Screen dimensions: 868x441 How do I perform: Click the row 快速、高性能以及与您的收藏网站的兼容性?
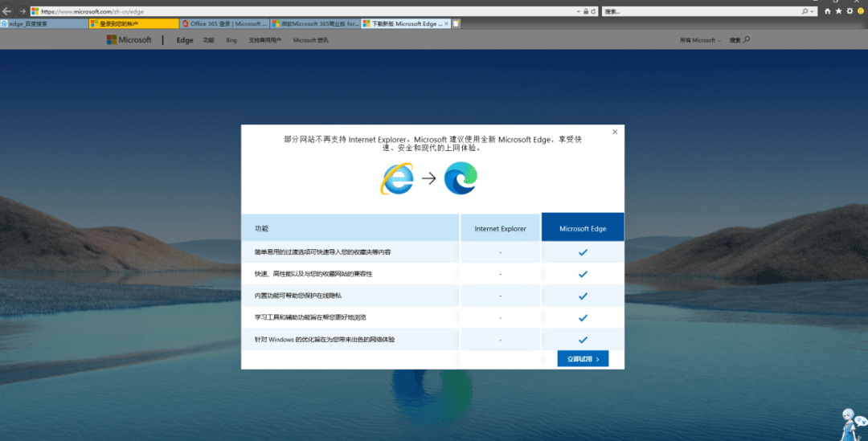(x=433, y=274)
